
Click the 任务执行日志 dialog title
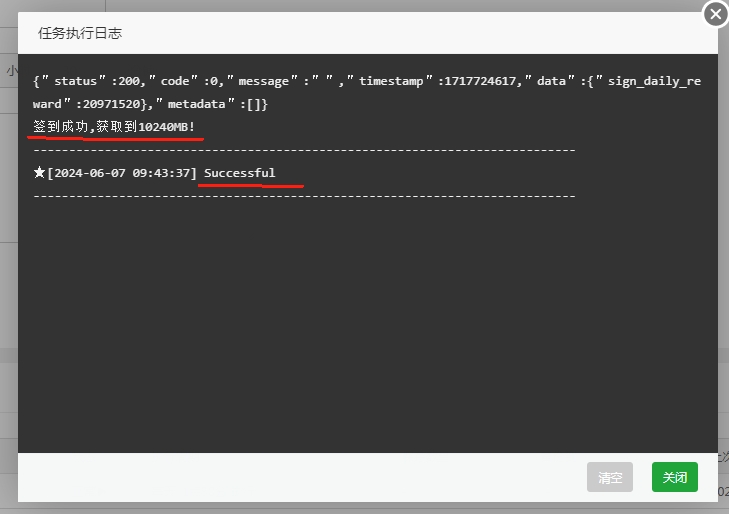[80, 33]
